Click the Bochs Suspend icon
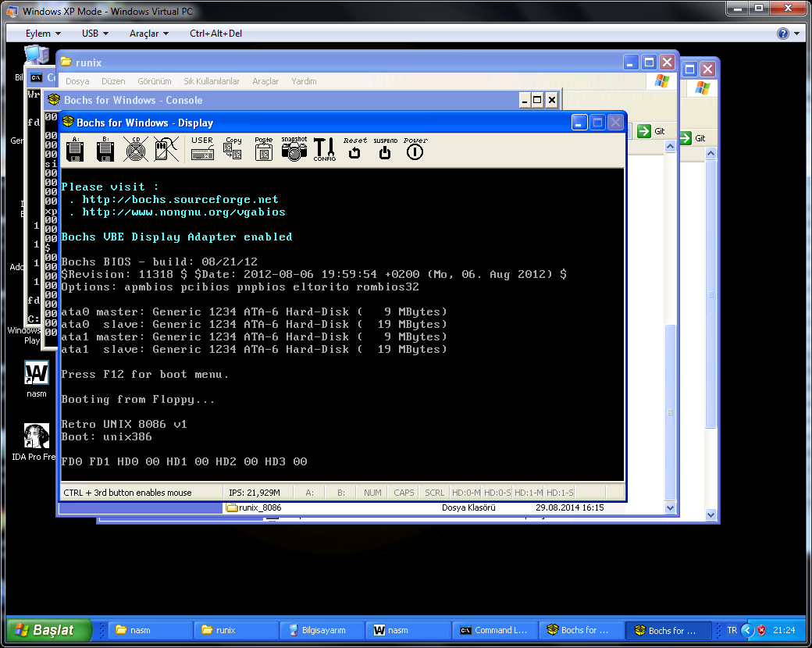Screen dimensions: 812x648 pyautogui.click(x=385, y=148)
